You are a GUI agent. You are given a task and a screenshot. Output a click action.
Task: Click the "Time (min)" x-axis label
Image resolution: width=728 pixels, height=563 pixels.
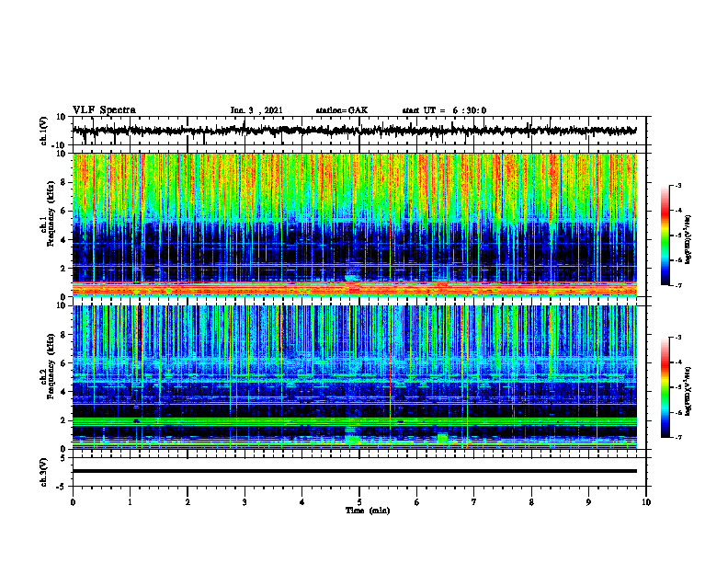click(x=368, y=511)
